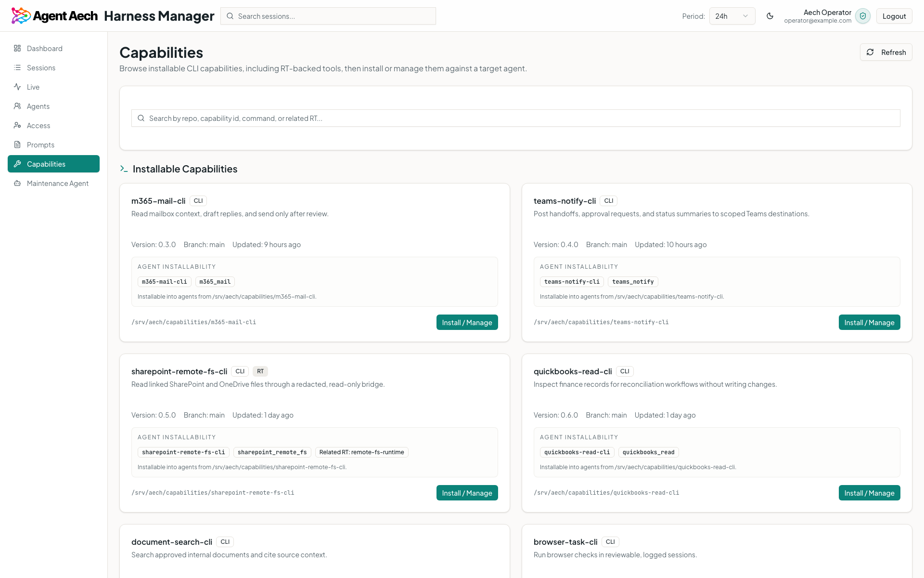Click the path /srv/aech/capabilities/m365-mail-cli
Image resolution: width=924 pixels, height=578 pixels.
coord(193,322)
